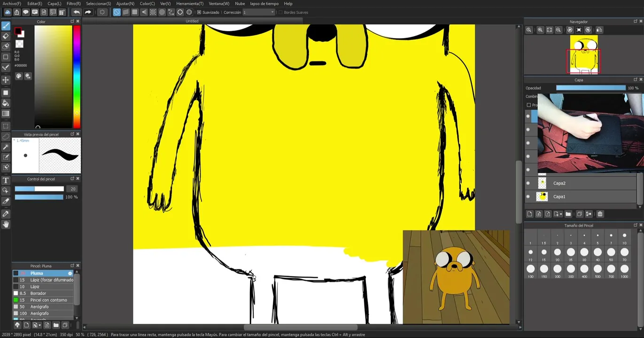
Task: Open the Corrección dropdown
Action: 258,12
